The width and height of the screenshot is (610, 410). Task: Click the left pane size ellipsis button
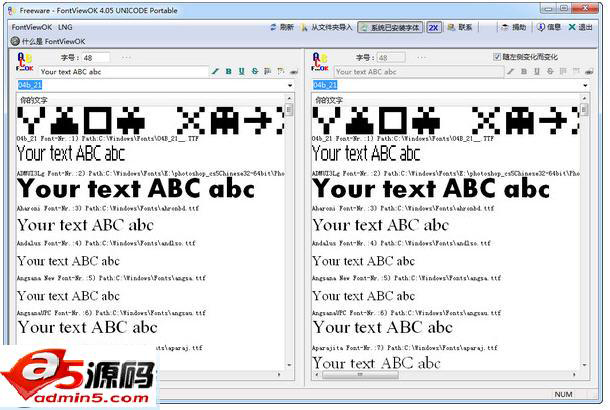126,58
